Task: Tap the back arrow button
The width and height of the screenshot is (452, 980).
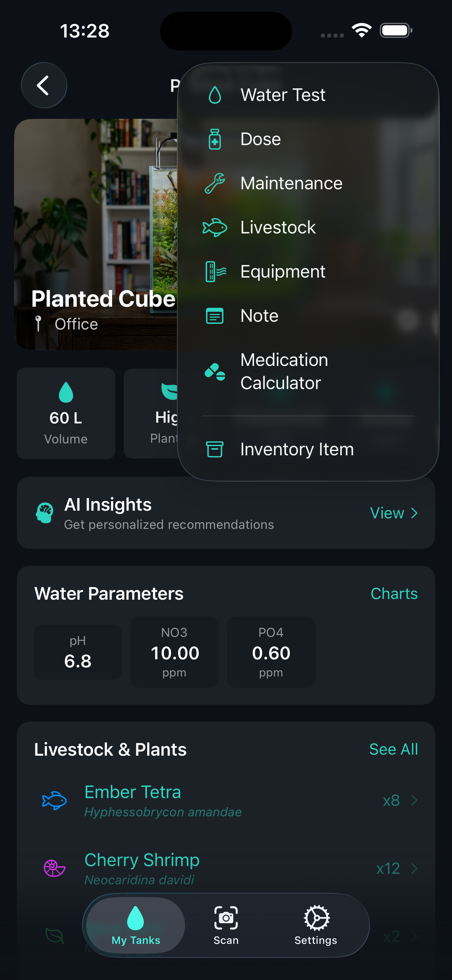Action: (x=44, y=85)
